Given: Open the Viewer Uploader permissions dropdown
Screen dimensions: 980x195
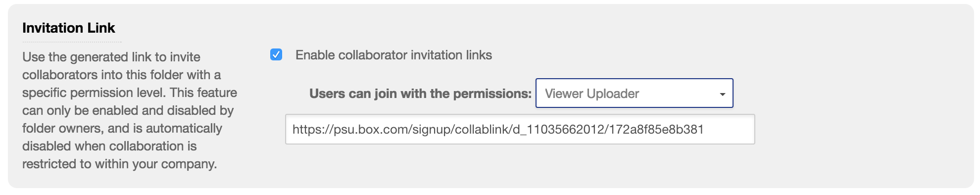Looking at the screenshot, I should (634, 93).
